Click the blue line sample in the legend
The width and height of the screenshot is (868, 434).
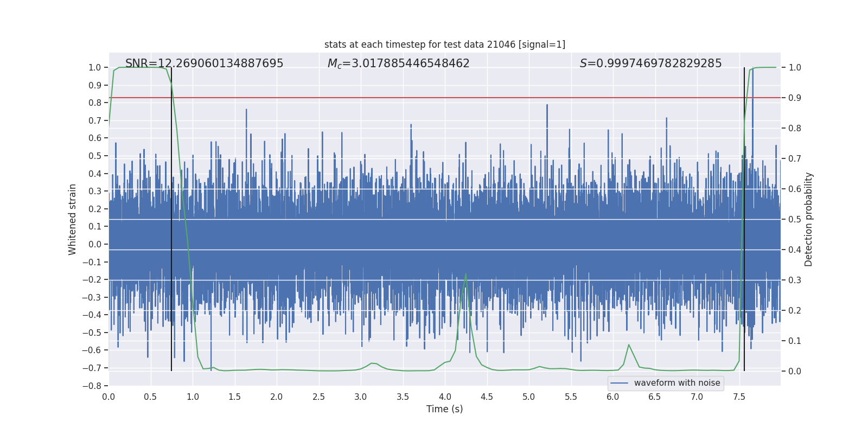click(620, 383)
